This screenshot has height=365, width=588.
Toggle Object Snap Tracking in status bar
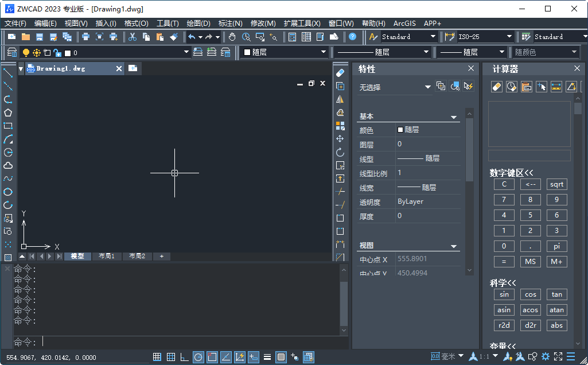(x=226, y=357)
